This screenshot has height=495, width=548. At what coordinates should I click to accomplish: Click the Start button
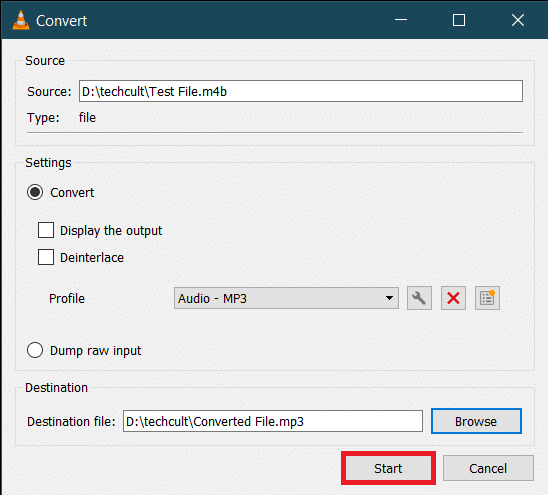[388, 468]
